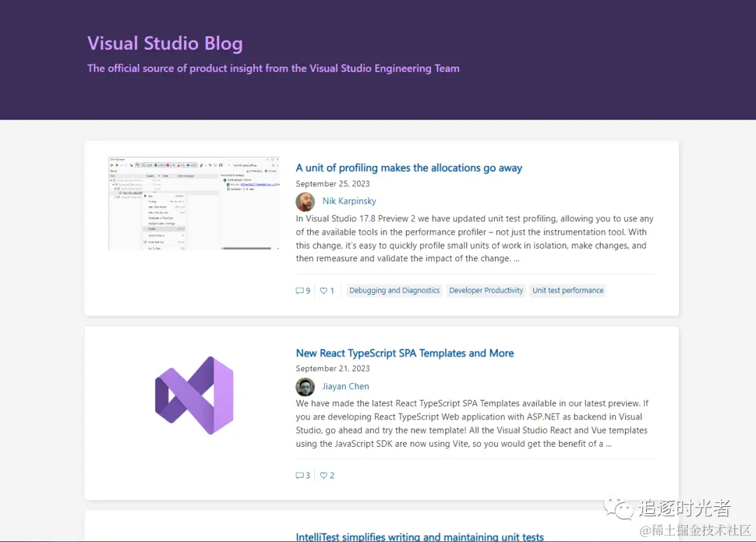The image size is (756, 542).
Task: Open 'IntelliTest simplifies writing and maintaining unit tests' article
Action: 420,536
